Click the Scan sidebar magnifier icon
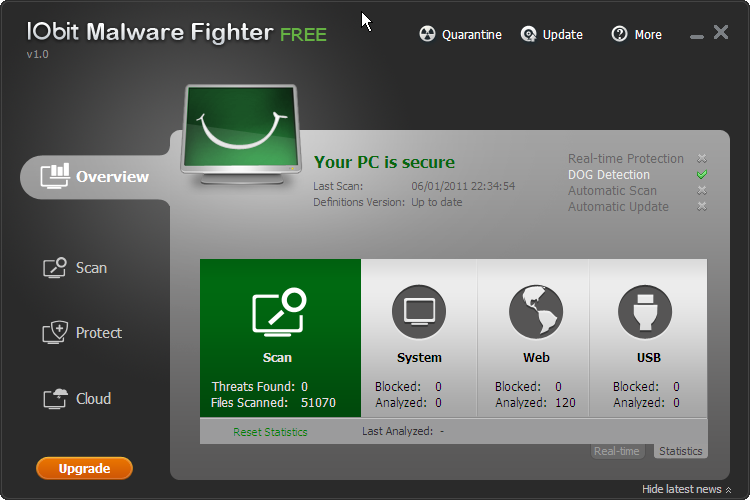This screenshot has height=500, width=750. (55, 267)
